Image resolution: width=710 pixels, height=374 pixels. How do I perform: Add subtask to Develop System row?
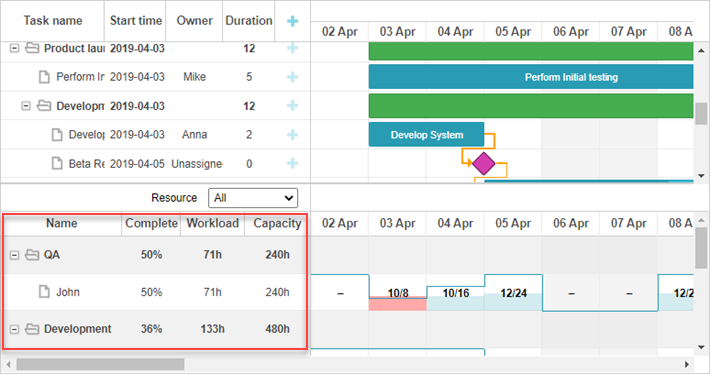click(293, 134)
